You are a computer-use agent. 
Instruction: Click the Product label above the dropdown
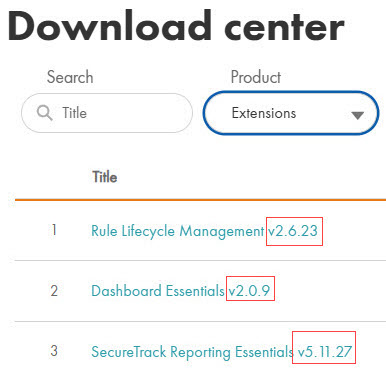click(256, 77)
